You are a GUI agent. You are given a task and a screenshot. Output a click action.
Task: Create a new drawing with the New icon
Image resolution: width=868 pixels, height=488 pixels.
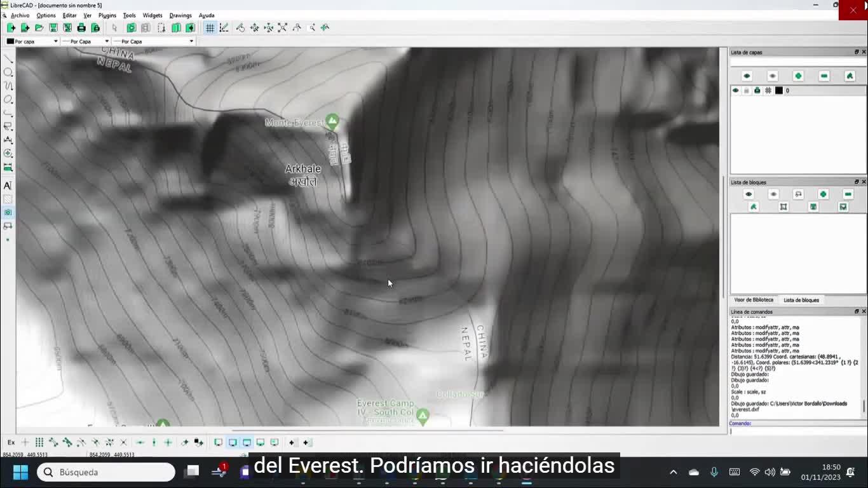[x=11, y=28]
